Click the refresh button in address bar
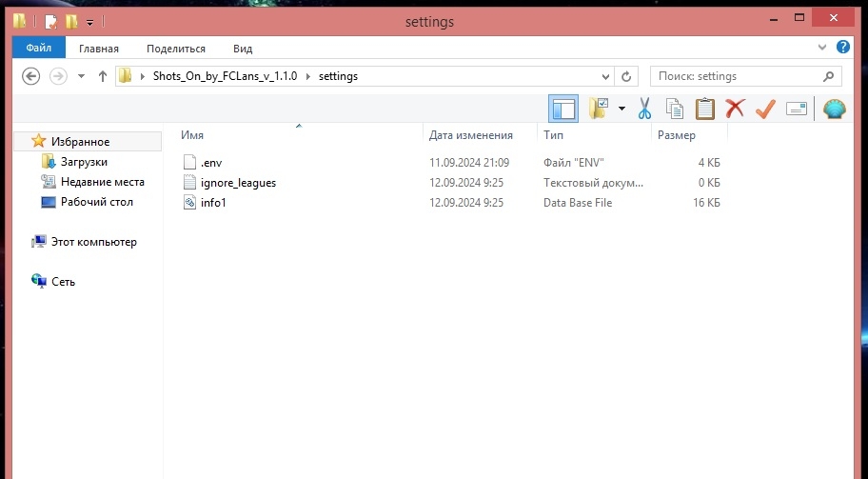 [625, 76]
